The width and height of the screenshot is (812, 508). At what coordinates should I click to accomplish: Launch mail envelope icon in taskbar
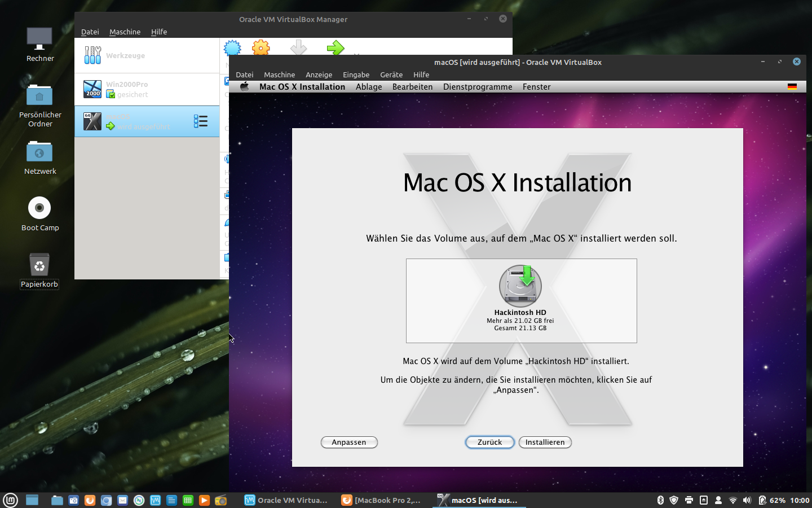(122, 500)
